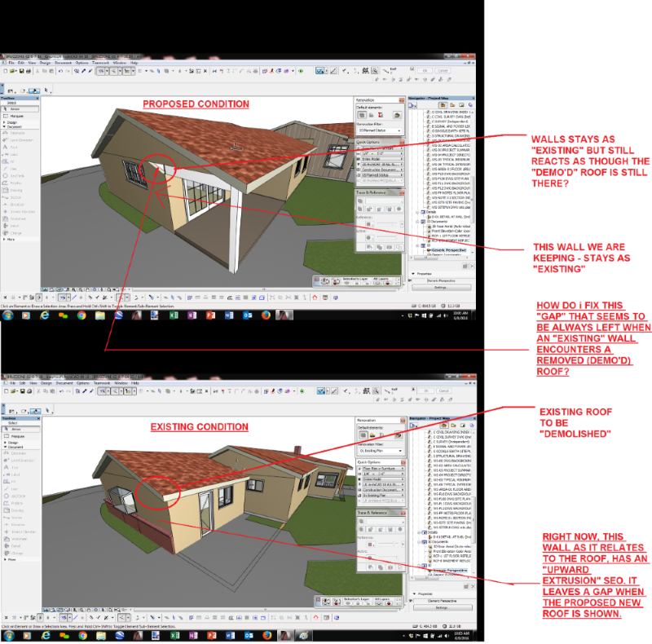Open Excel from the upper taskbar

point(174,315)
